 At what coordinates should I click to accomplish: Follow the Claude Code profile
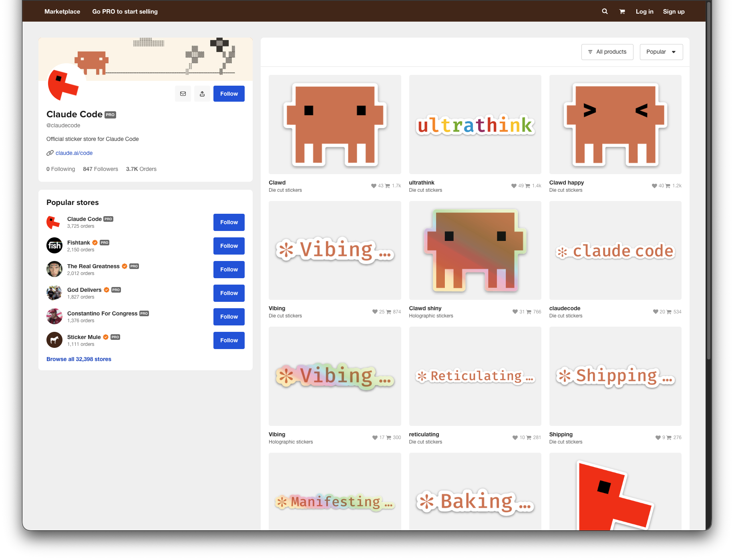[x=229, y=94]
